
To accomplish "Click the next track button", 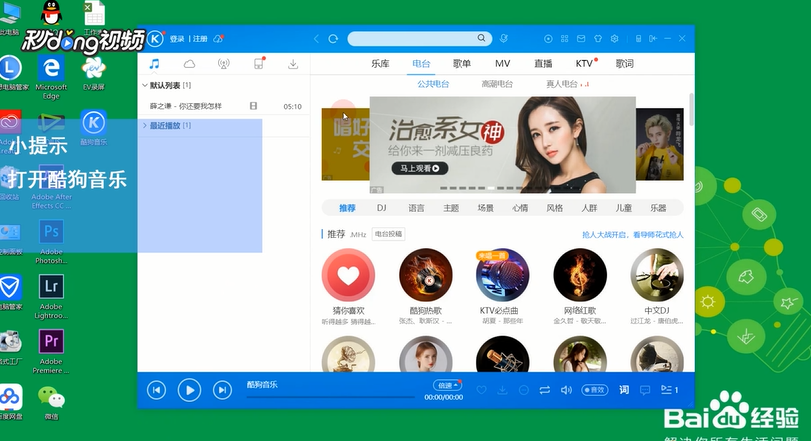I will click(222, 390).
